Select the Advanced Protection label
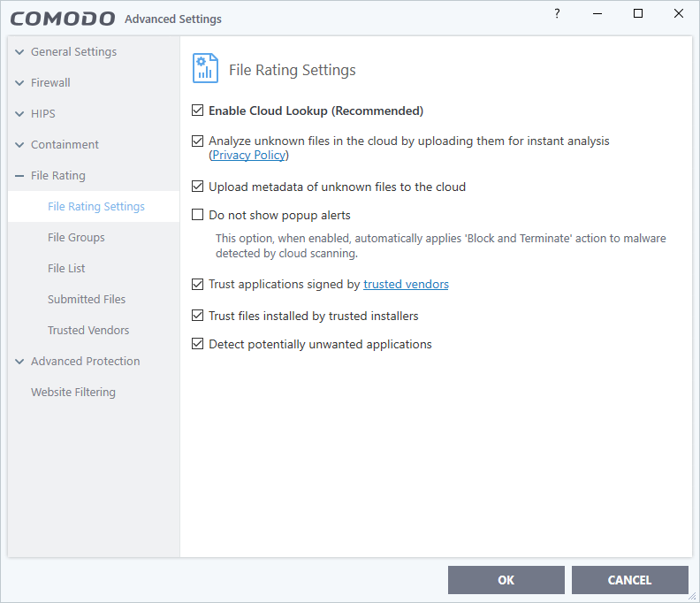Screen dimensions: 700x603 coord(85,361)
